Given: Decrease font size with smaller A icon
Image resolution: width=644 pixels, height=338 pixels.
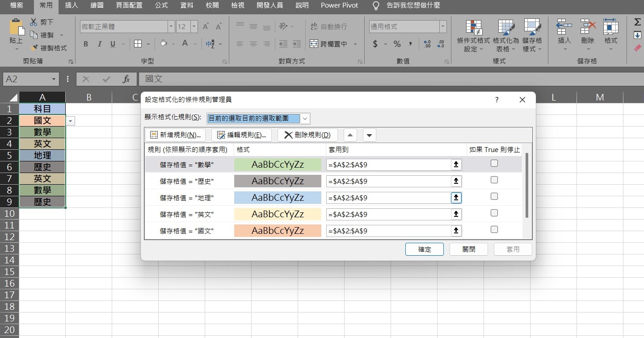Looking at the screenshot, I should click(x=219, y=27).
